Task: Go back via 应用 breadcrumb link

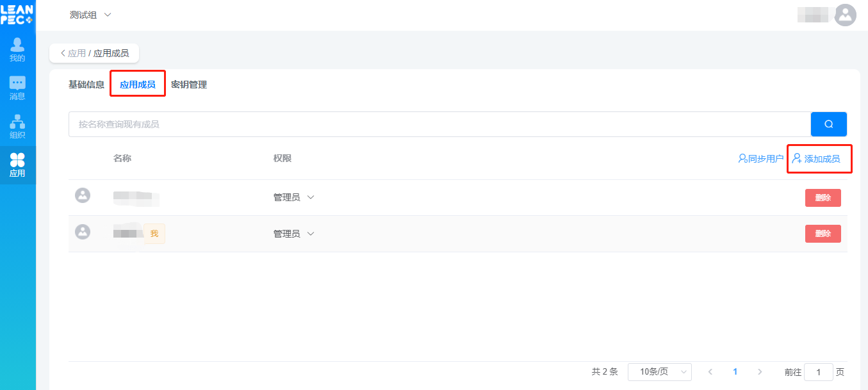Action: click(x=77, y=53)
